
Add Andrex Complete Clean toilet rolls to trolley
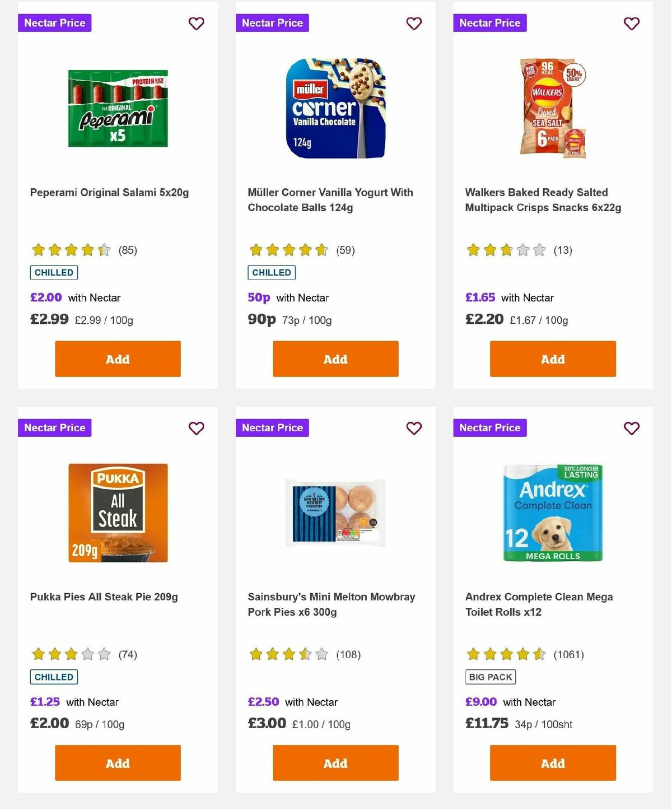tap(552, 762)
